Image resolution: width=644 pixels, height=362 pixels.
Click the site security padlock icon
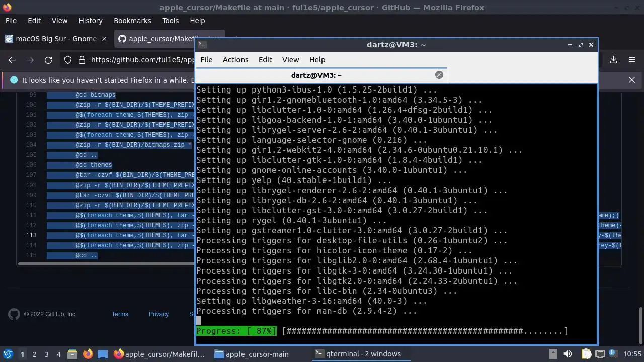(82, 60)
